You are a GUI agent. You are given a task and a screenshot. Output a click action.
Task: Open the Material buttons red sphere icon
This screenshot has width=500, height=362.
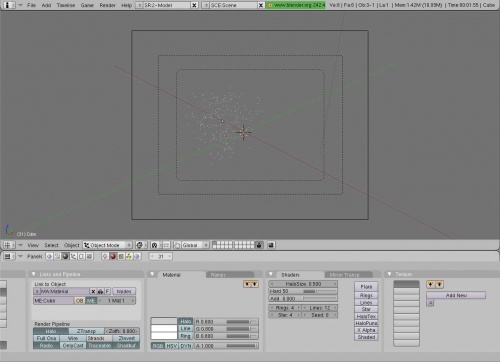click(x=113, y=256)
